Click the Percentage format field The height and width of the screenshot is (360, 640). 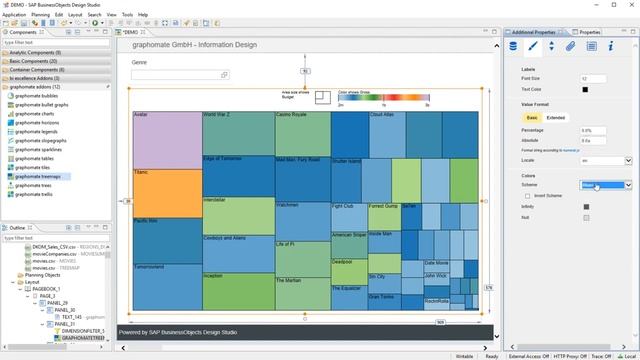click(x=593, y=131)
